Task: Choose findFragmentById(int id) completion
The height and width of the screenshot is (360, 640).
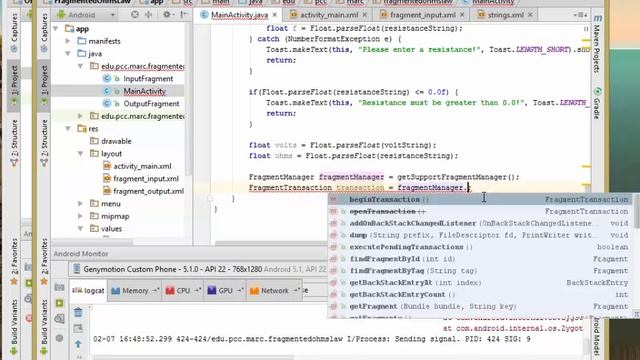Action: pyautogui.click(x=481, y=259)
